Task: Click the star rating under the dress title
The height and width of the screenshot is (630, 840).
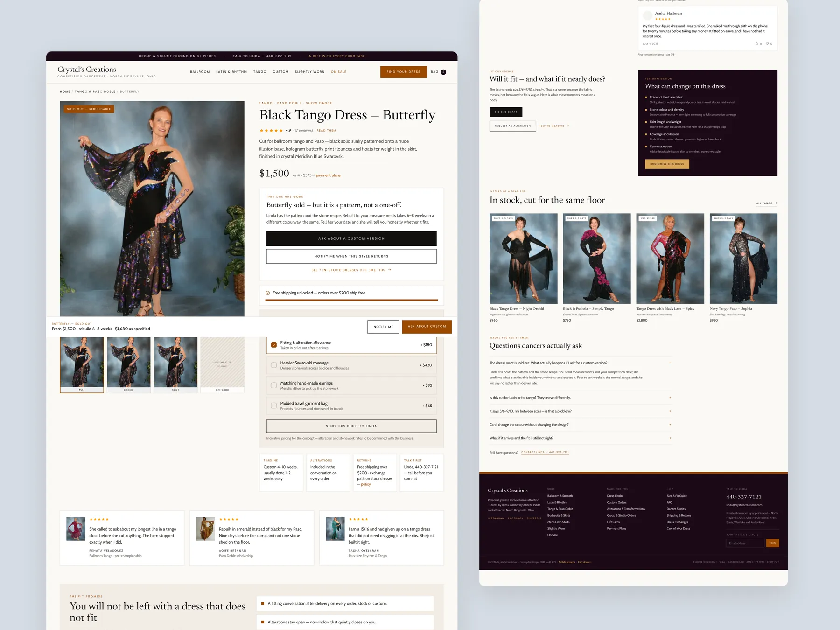Action: (271, 131)
